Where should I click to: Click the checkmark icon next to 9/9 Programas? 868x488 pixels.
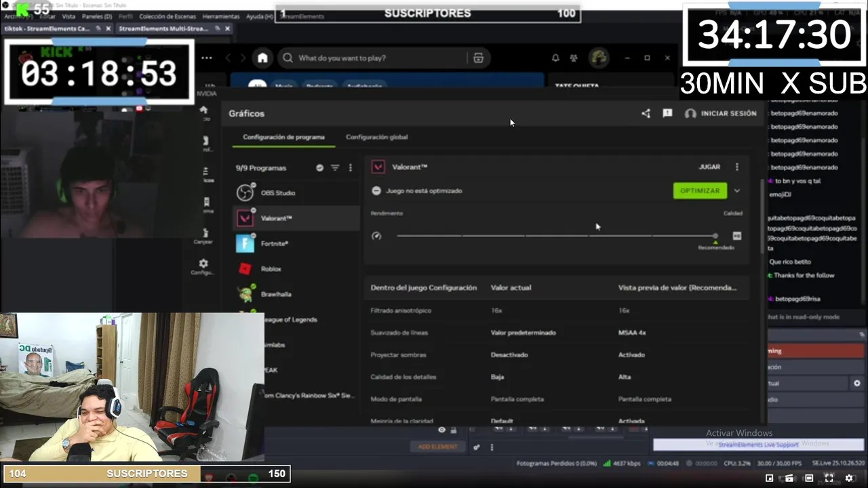[319, 168]
